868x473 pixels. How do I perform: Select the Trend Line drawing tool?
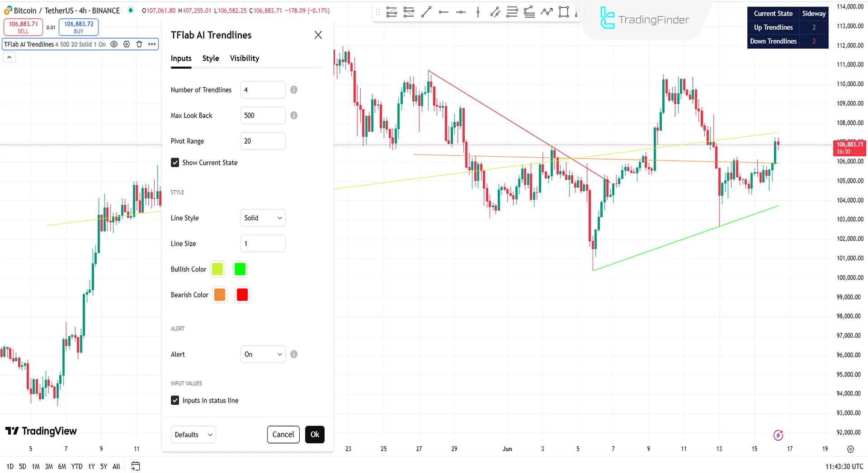click(x=426, y=12)
